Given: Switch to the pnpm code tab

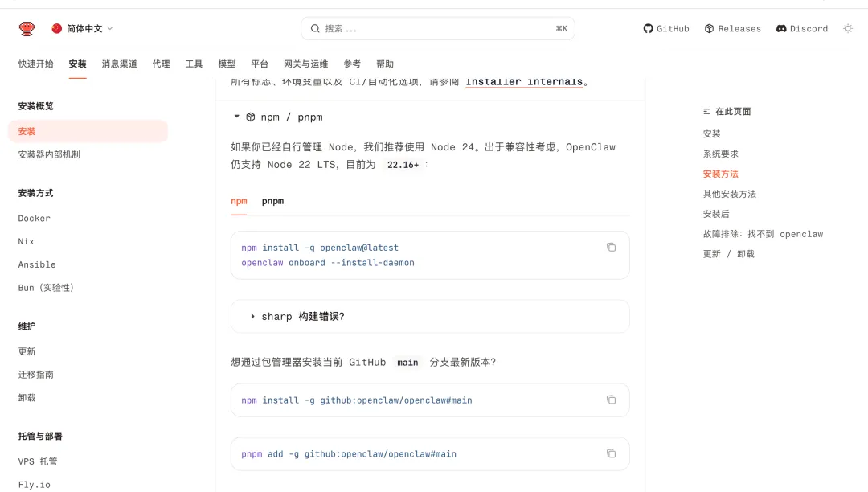Looking at the screenshot, I should [x=273, y=201].
